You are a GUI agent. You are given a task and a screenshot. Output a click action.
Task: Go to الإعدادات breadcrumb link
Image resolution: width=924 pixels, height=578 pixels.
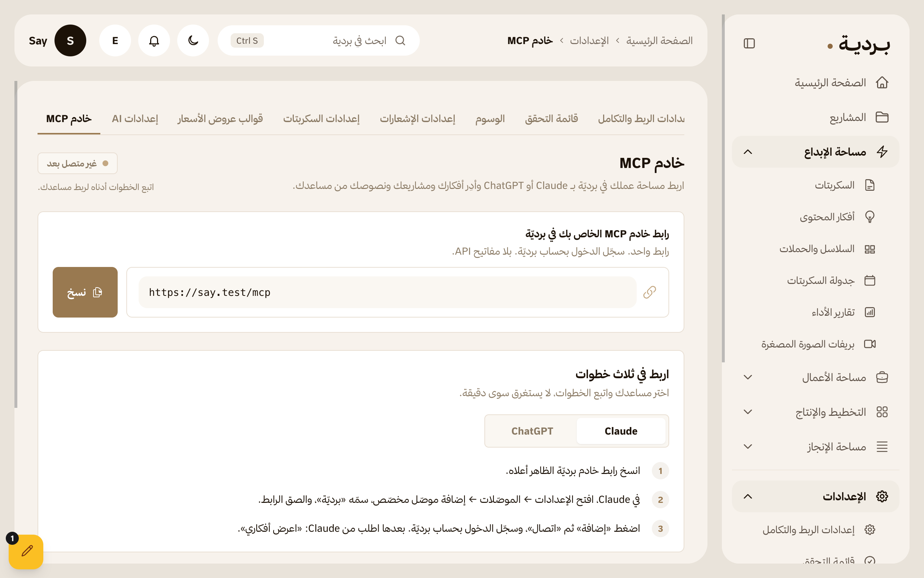[589, 40]
